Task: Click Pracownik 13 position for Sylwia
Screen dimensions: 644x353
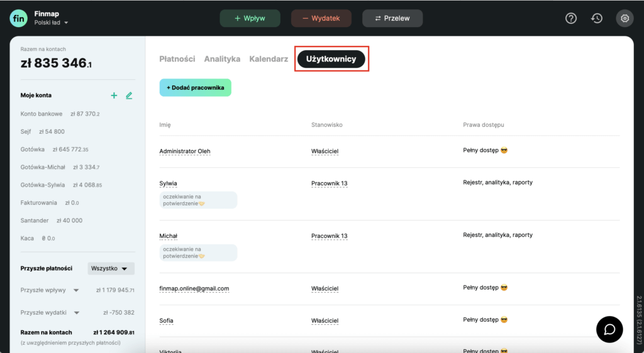Action: tap(330, 183)
